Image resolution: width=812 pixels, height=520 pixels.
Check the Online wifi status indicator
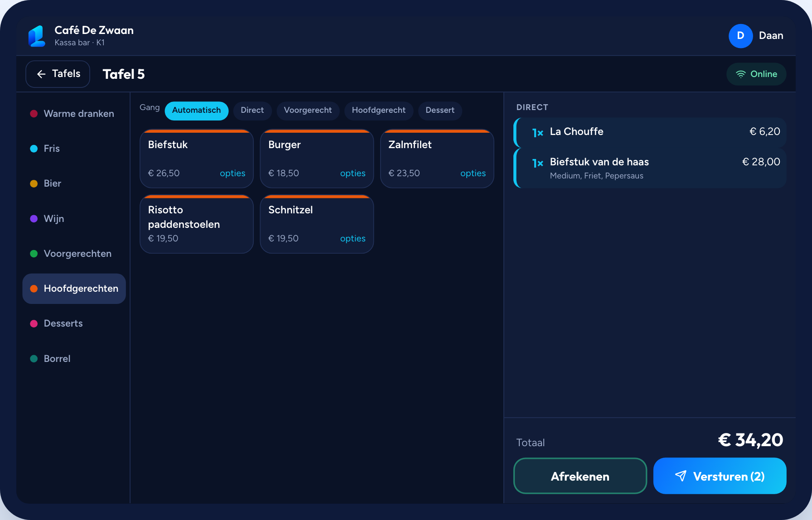coord(756,74)
